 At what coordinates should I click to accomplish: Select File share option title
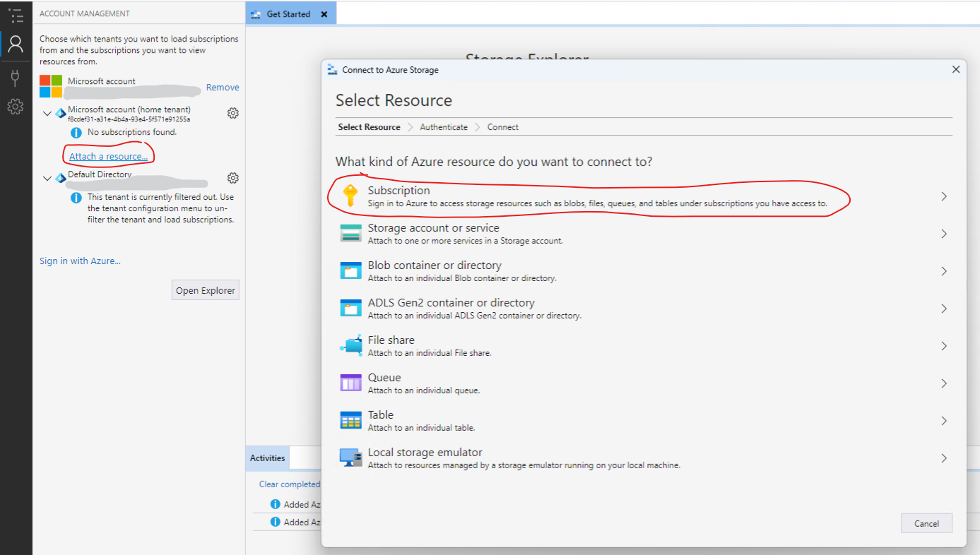coord(391,340)
